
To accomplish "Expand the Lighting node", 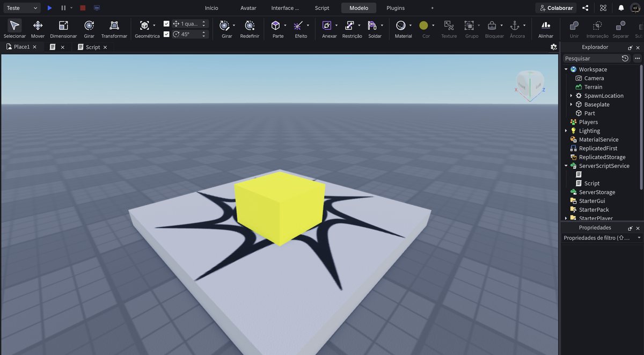I will point(566,131).
